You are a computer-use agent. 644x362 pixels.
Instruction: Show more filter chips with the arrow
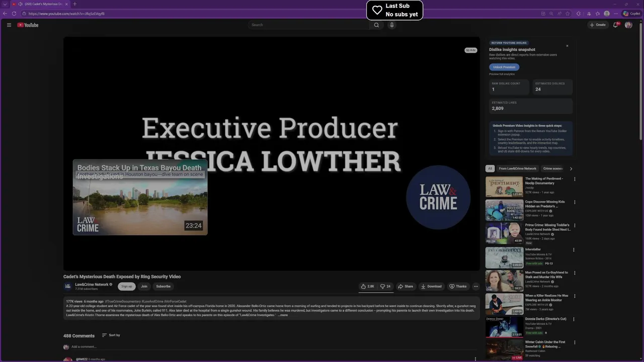click(571, 168)
